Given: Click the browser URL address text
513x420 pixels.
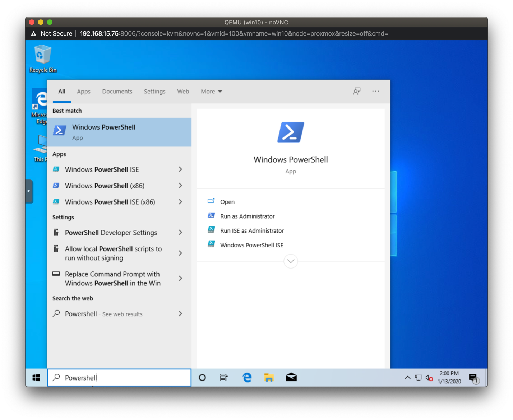Looking at the screenshot, I should coord(234,33).
